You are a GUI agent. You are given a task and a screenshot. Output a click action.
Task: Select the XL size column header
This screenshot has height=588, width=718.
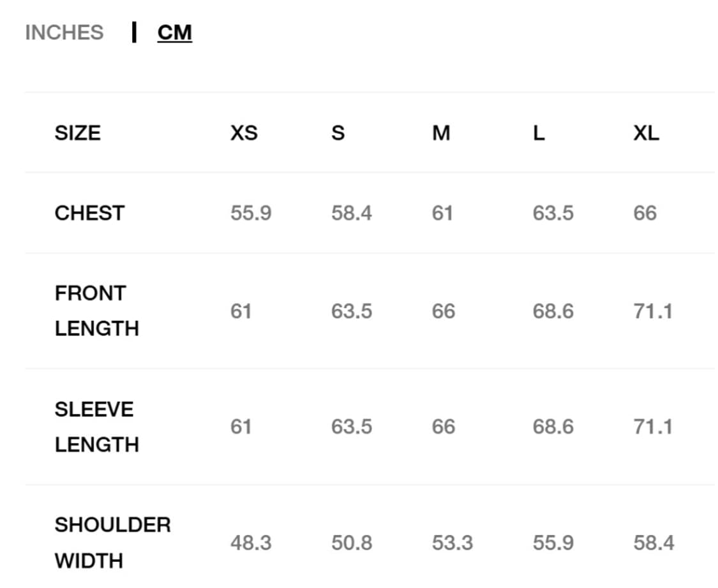pyautogui.click(x=646, y=133)
